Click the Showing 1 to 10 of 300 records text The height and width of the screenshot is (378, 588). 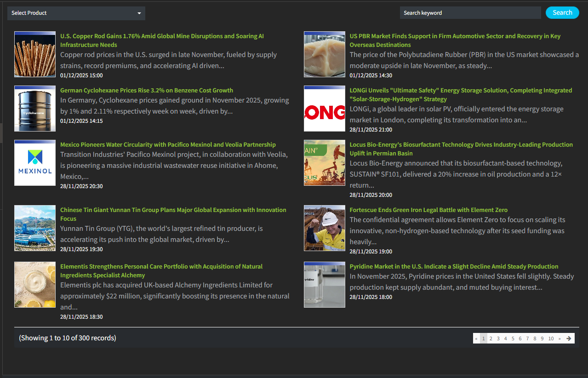click(x=68, y=338)
